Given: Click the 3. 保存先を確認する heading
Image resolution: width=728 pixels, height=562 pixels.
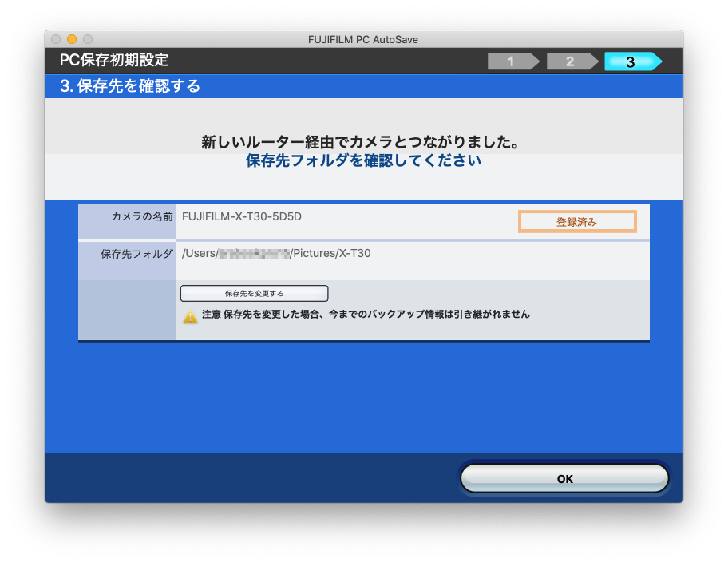Looking at the screenshot, I should 129,86.
